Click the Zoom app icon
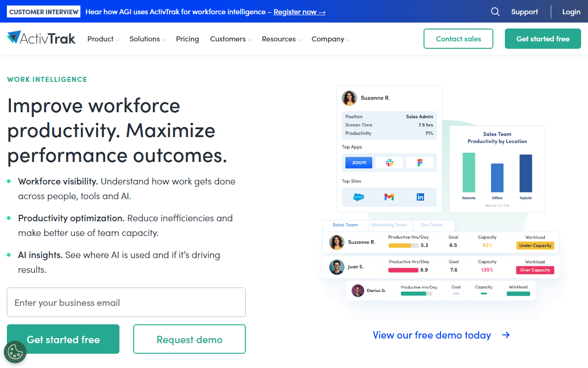The width and height of the screenshot is (588, 368). pyautogui.click(x=359, y=162)
